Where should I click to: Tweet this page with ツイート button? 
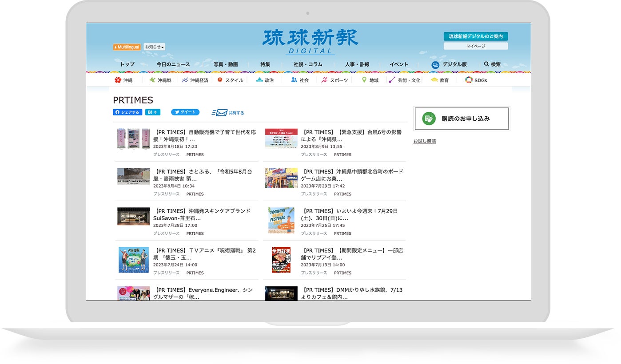click(185, 112)
